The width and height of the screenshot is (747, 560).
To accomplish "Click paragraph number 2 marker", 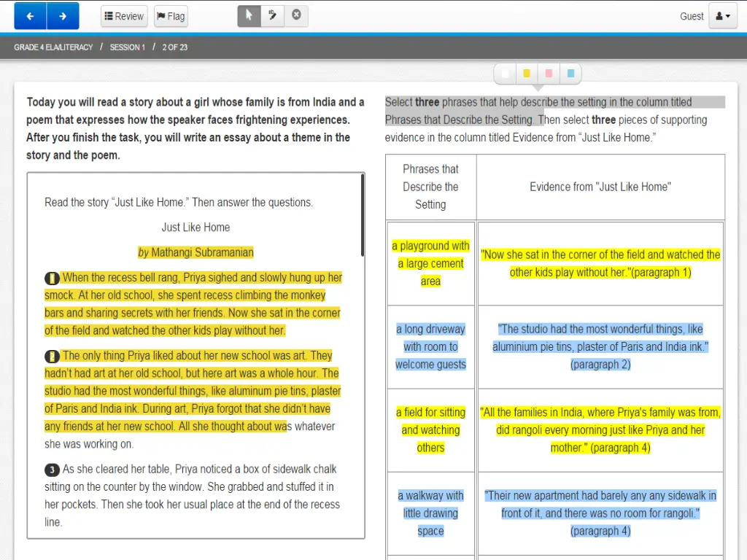I will click(52, 356).
